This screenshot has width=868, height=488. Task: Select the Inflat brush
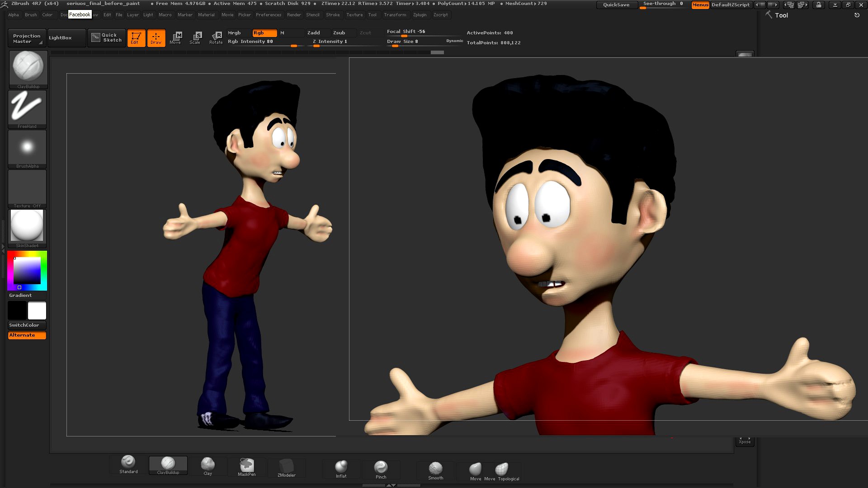341,469
